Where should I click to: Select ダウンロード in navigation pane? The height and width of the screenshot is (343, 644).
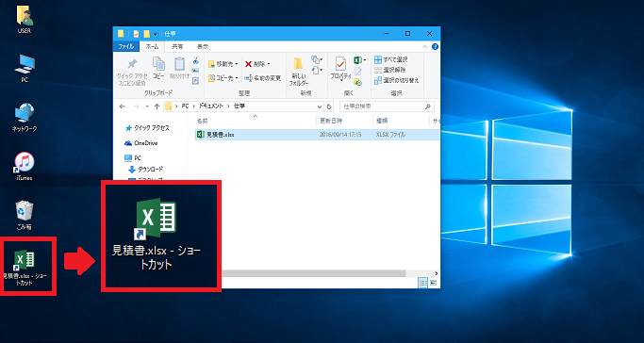pyautogui.click(x=146, y=170)
